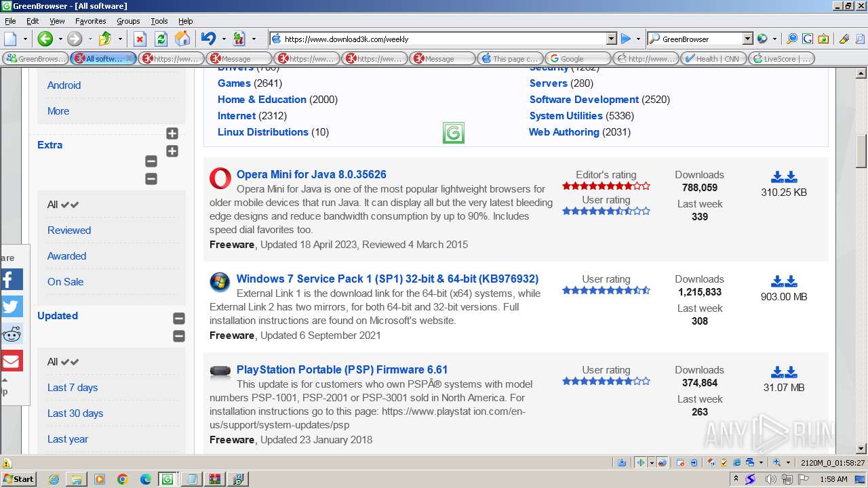Collapse the lower minus box under Updated
868x488 pixels.
click(179, 335)
